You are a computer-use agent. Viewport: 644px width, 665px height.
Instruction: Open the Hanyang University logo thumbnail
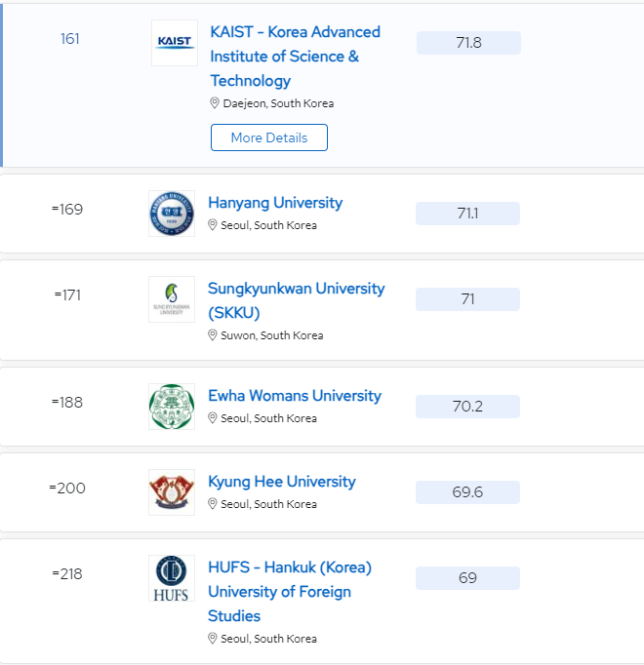(x=172, y=214)
